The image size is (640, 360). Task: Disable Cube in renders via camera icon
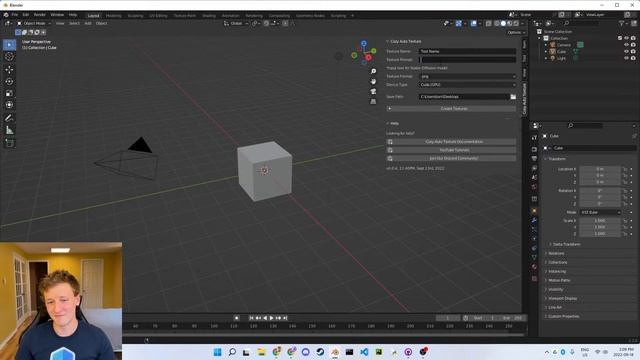click(x=633, y=51)
